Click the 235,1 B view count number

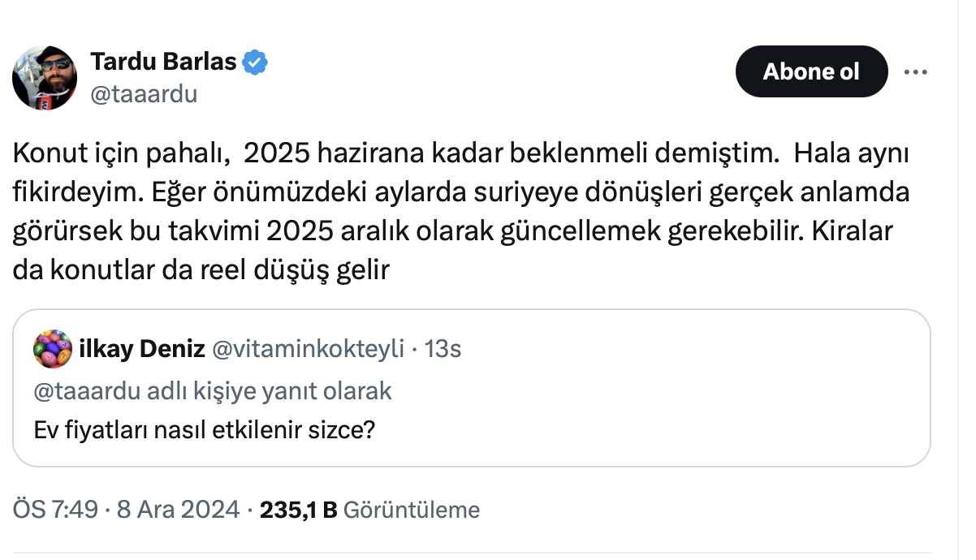[x=297, y=510]
